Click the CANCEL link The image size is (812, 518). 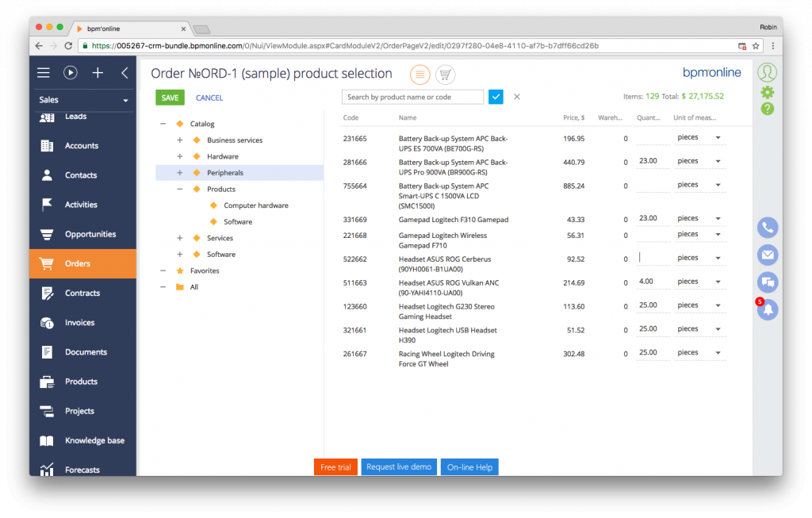point(209,98)
